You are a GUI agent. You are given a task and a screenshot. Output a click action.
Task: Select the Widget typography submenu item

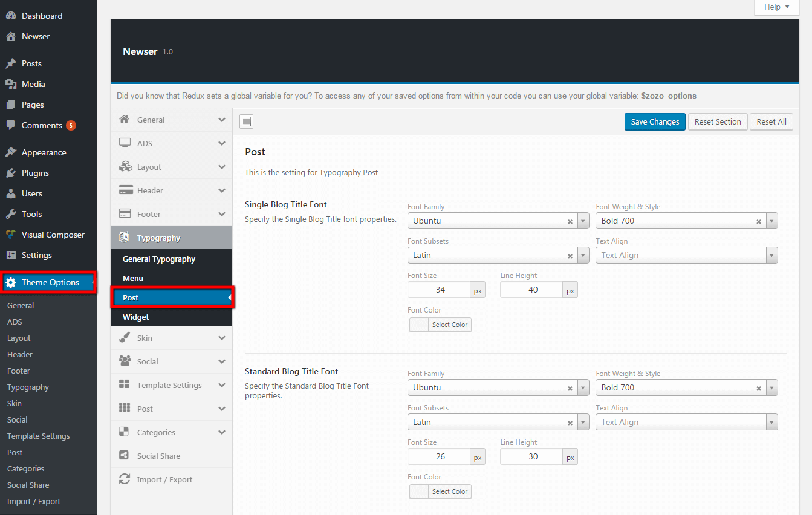(x=136, y=317)
